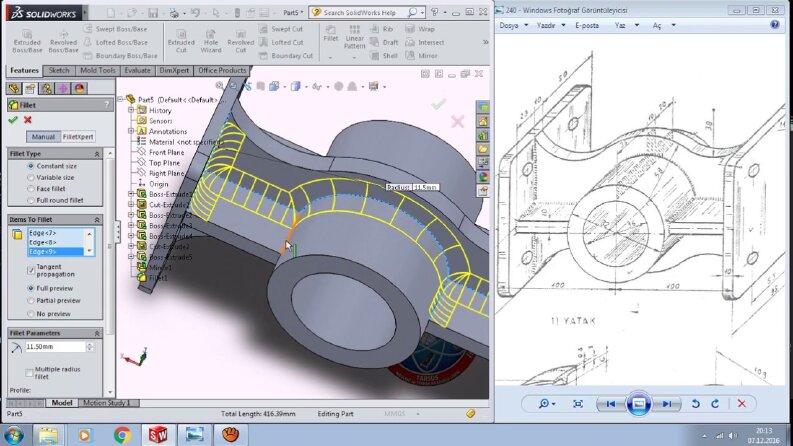Screen dimensions: 793x446
Task: Switch to the Features tab
Action: coord(24,71)
